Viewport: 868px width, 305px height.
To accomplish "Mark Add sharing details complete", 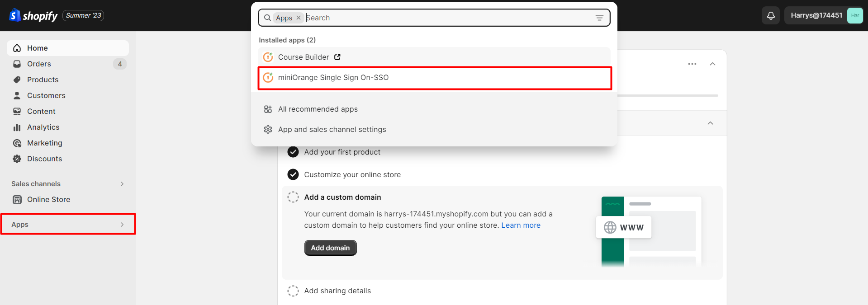I will [x=293, y=291].
